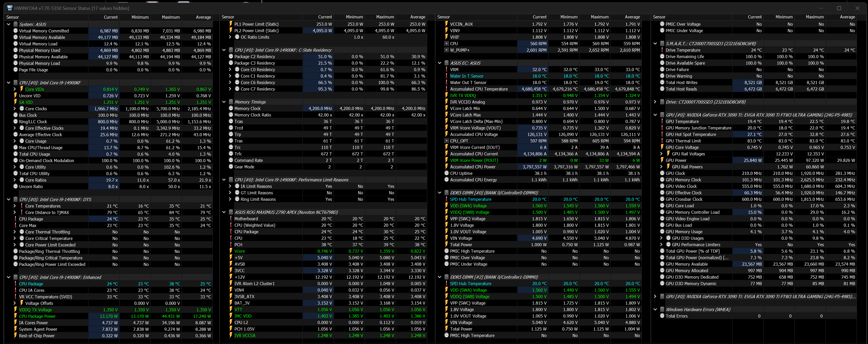The height and width of the screenshot is (344, 868).
Task: Click the CPU_OPT fan icon
Action: coord(447,141)
